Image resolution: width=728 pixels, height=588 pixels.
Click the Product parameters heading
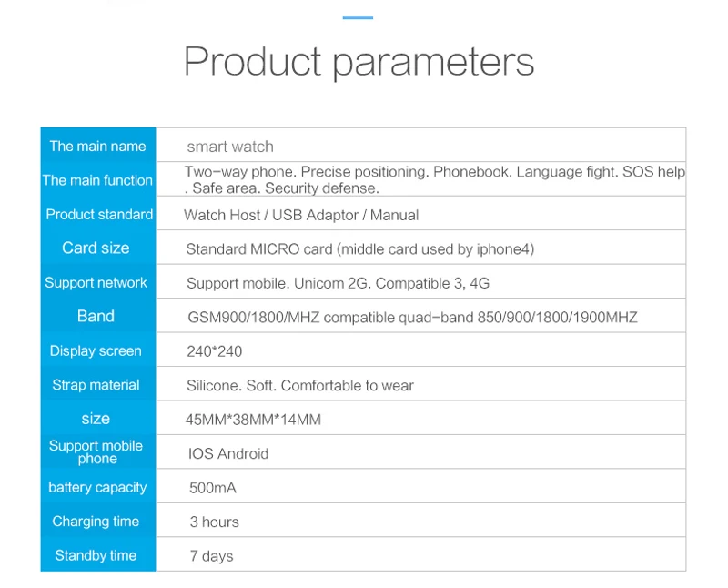[x=359, y=62]
